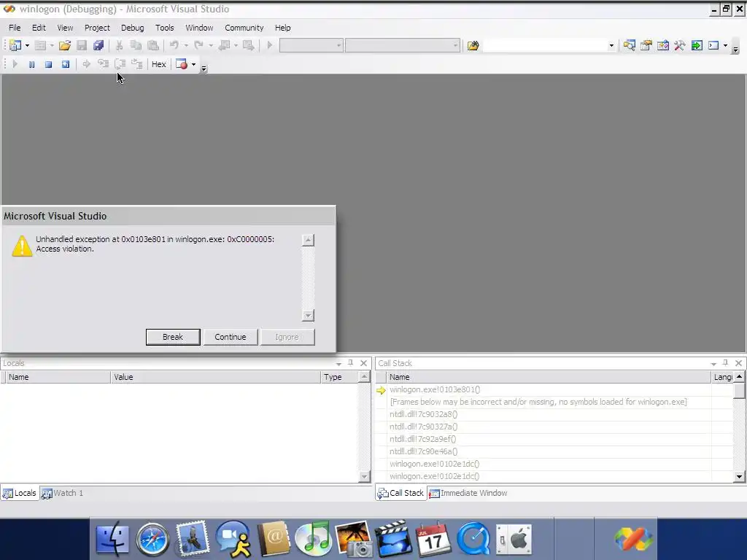Click the Breakpoints window icon
747x560 pixels.
[182, 64]
